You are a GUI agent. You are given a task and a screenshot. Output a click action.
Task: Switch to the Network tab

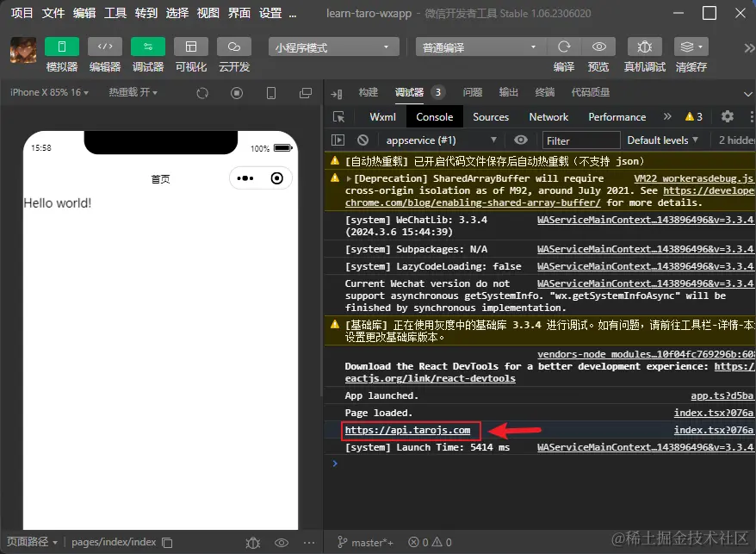pos(548,117)
